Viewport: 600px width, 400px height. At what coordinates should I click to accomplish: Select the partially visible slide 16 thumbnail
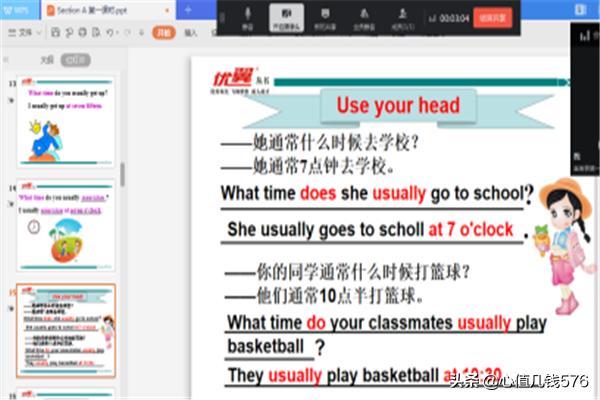tap(66, 394)
